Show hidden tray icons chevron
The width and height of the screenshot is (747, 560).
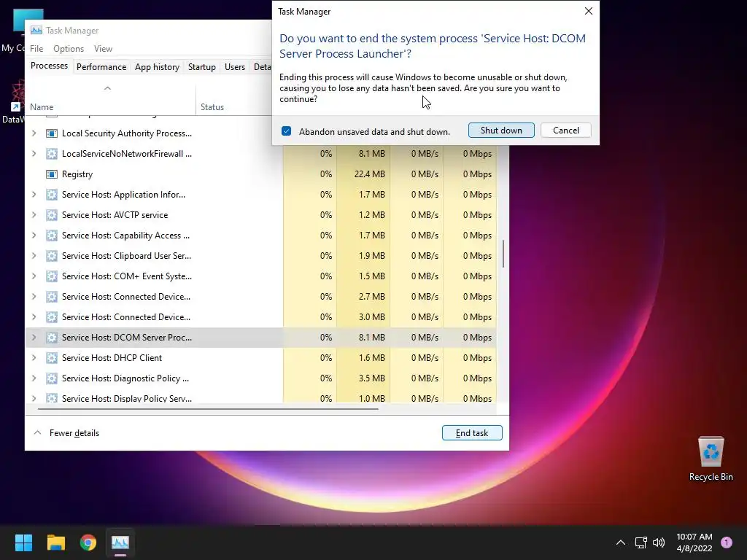coord(621,542)
